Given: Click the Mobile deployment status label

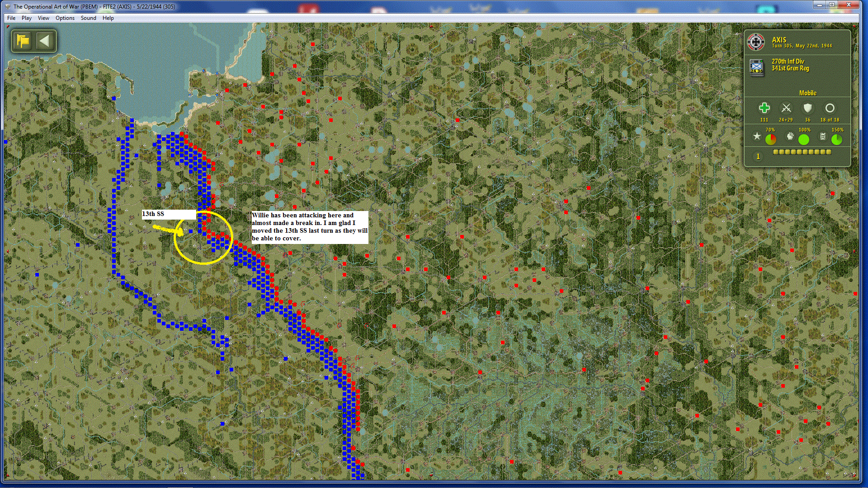Looking at the screenshot, I should click(807, 93).
